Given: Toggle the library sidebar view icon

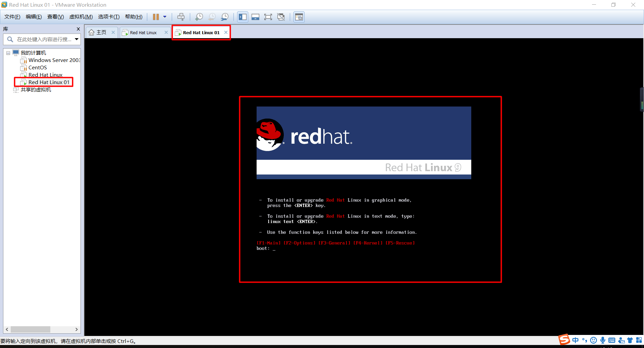Looking at the screenshot, I should point(243,17).
